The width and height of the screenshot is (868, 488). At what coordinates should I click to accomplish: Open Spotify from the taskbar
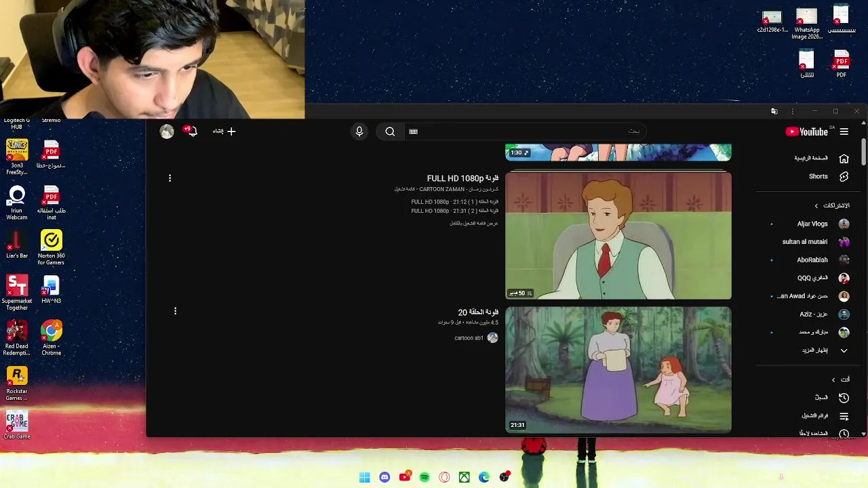[x=425, y=477]
